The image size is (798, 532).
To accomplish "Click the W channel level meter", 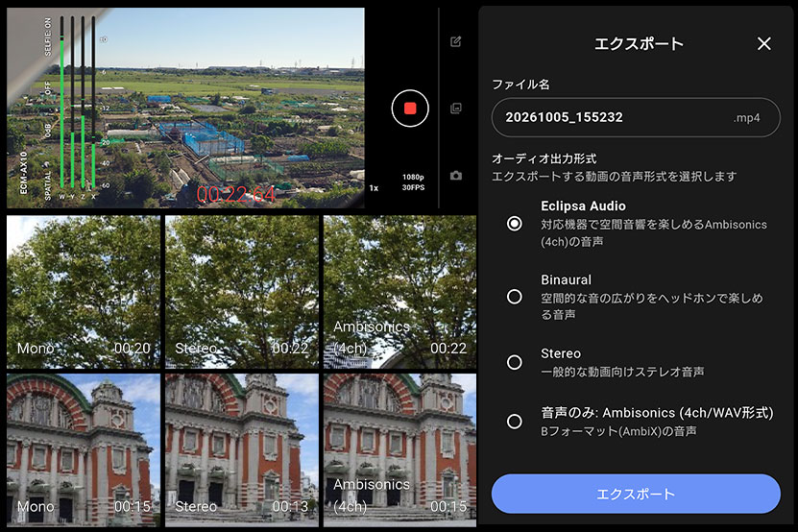I will tap(62, 102).
